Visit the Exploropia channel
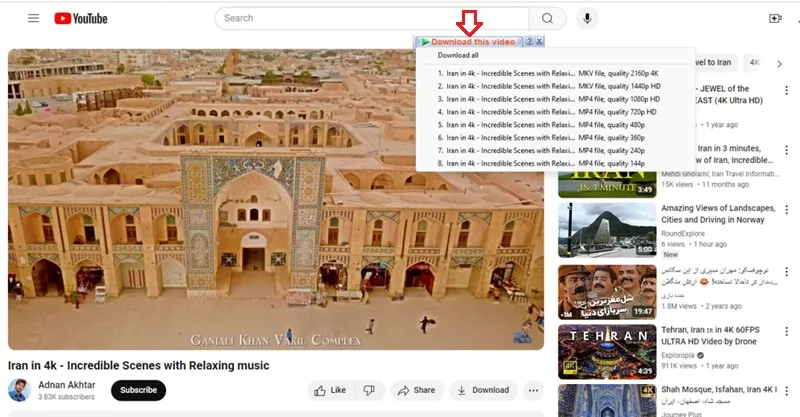800x417 pixels. click(678, 355)
